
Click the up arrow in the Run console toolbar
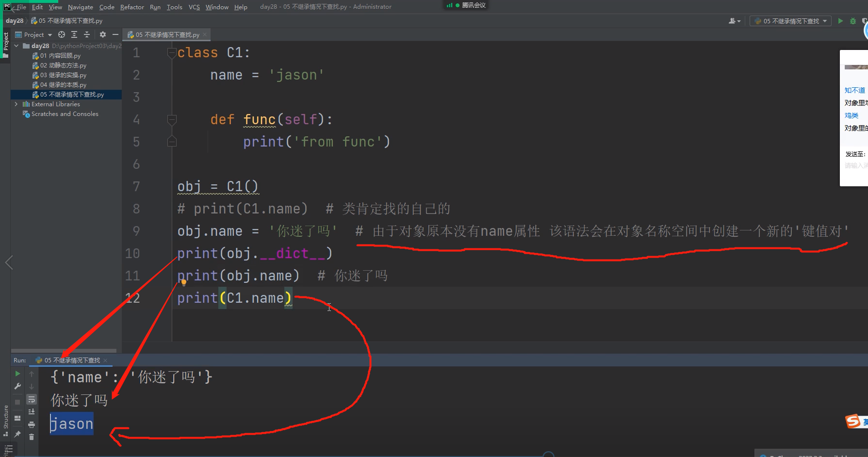point(32,374)
